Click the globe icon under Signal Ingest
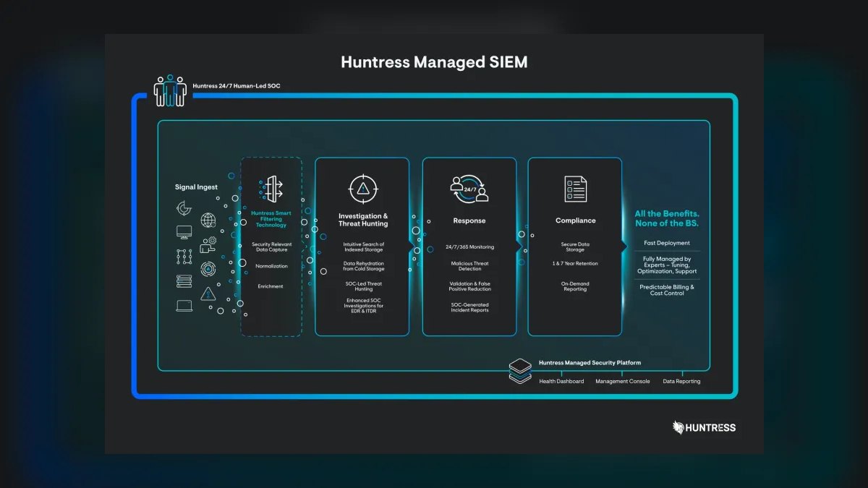The width and height of the screenshot is (868, 488). 208,221
